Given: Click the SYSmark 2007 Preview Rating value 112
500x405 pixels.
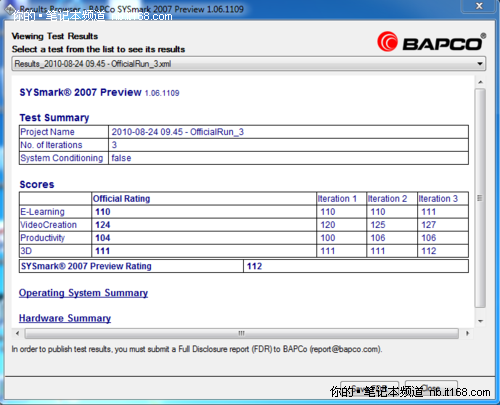Looking at the screenshot, I should click(x=254, y=266).
